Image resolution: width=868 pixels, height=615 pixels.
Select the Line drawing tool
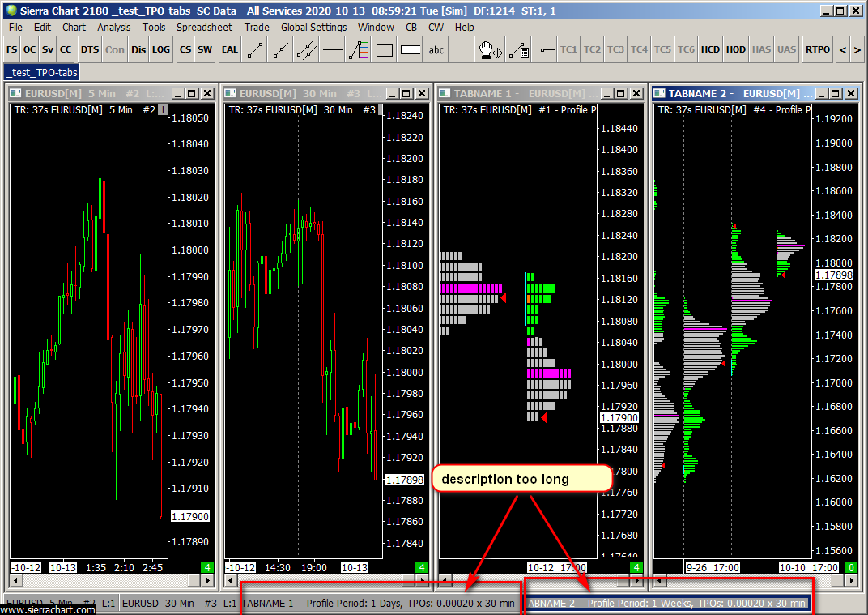tap(255, 49)
